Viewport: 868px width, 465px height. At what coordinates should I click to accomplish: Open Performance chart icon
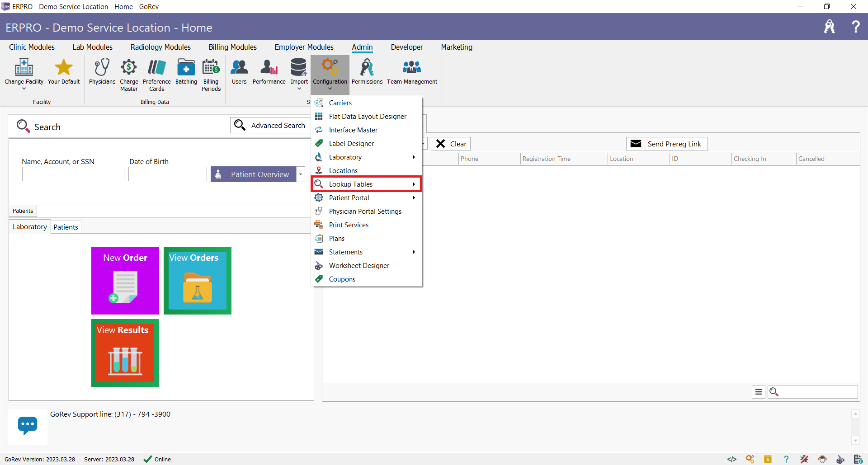[269, 68]
